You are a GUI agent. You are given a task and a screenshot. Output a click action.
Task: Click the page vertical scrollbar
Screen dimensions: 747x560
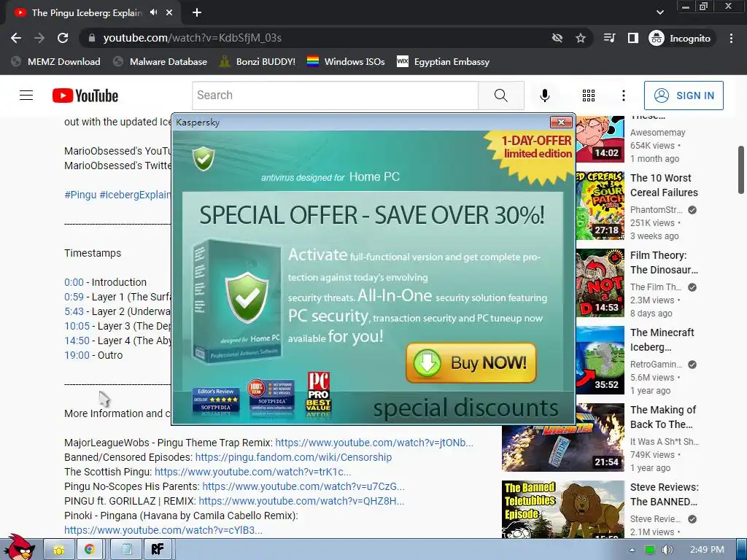click(741, 169)
